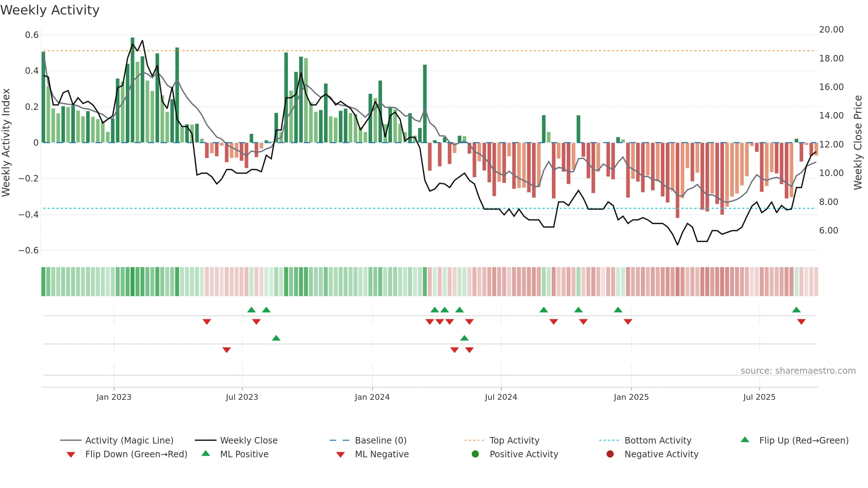The width and height of the screenshot is (868, 488).
Task: Click the Jul 2023 x-axis label
Action: pos(242,397)
